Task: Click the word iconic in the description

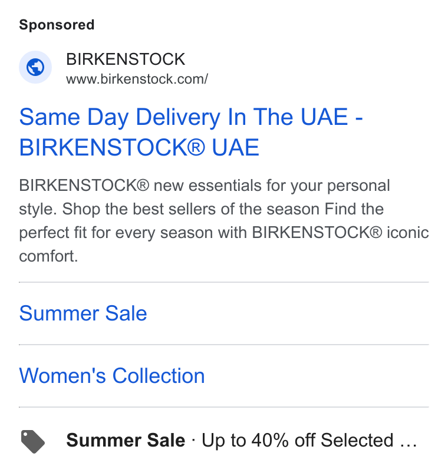Action: [x=407, y=233]
